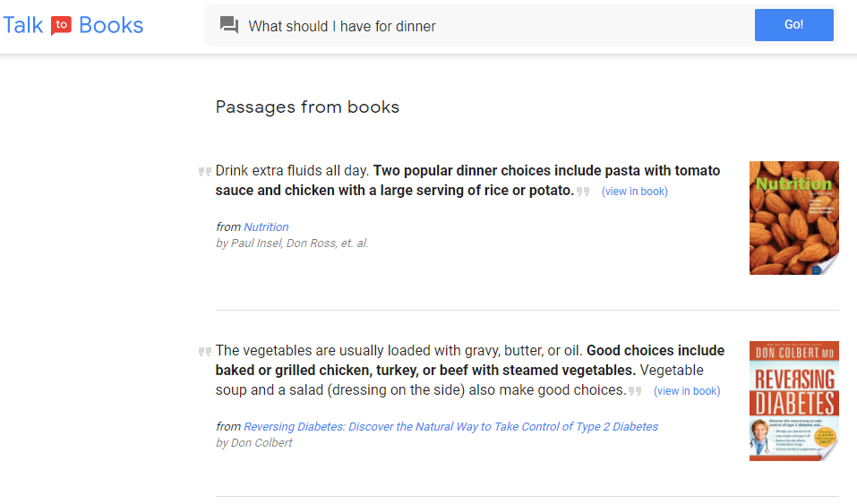The width and height of the screenshot is (857, 504).
Task: Open the 'Reversing Diabetes: Discover the Natural Way' link
Action: (450, 427)
